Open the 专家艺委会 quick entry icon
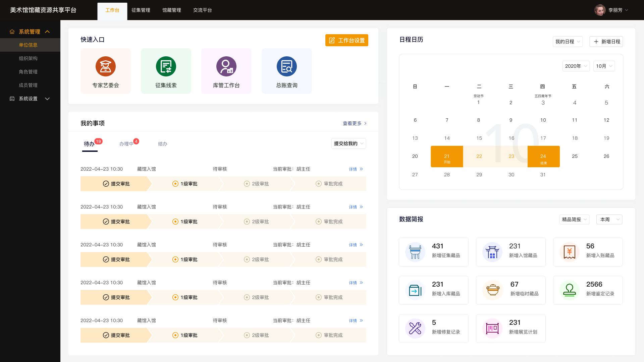 tap(105, 66)
